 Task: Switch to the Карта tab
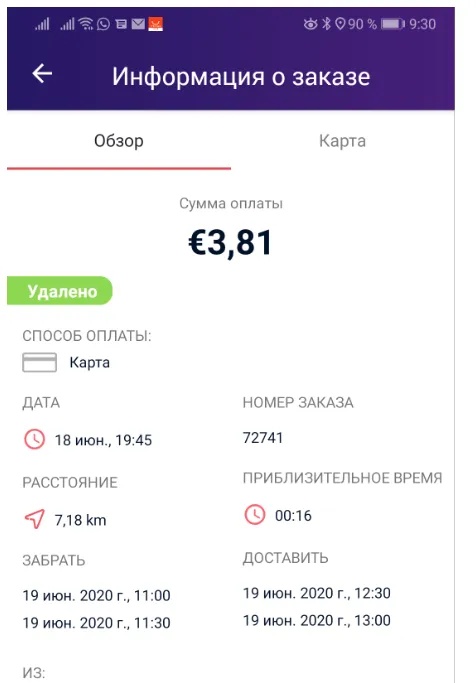[x=342, y=141]
